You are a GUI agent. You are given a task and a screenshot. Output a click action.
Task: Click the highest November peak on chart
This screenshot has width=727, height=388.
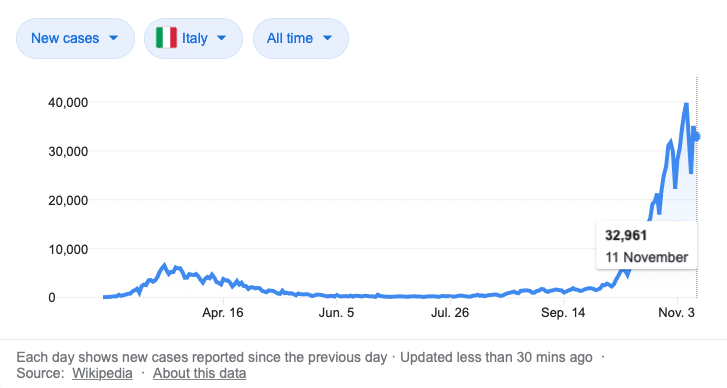pos(686,105)
